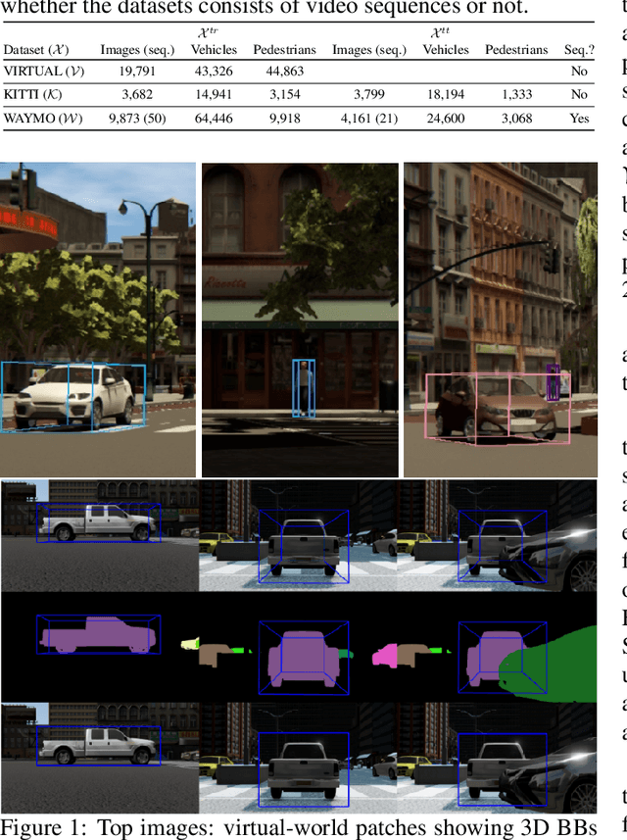Click side-view pickup photo with 2D box

(100, 758)
